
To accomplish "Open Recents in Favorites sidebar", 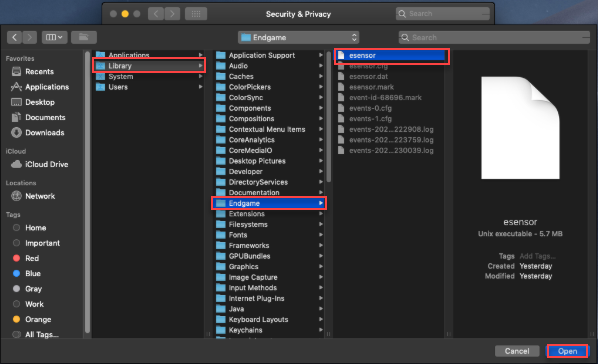I will pos(33,72).
